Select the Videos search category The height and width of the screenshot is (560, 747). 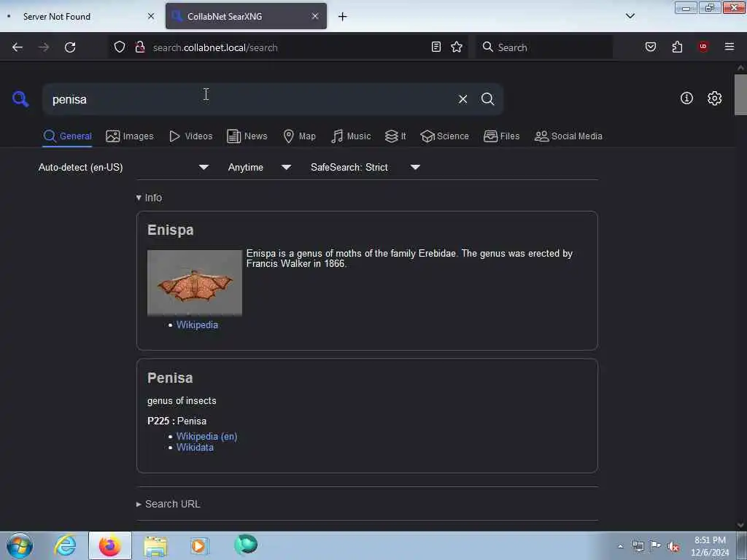pos(191,136)
